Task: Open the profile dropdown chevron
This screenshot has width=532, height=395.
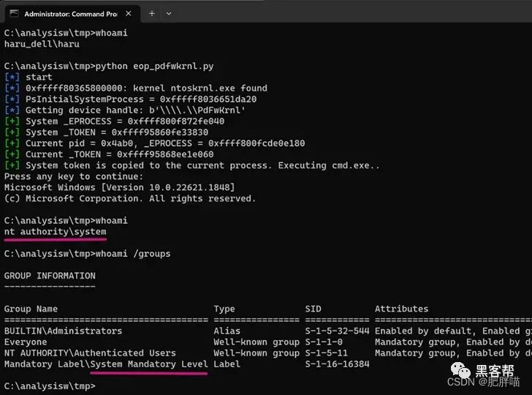Action: pos(169,14)
